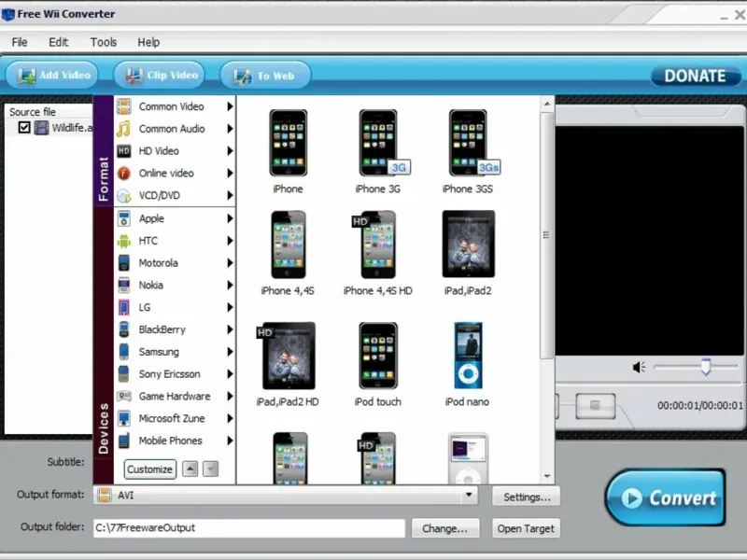The image size is (747, 560).
Task: Click the iPod classic preset thumbnail
Action: [x=469, y=458]
